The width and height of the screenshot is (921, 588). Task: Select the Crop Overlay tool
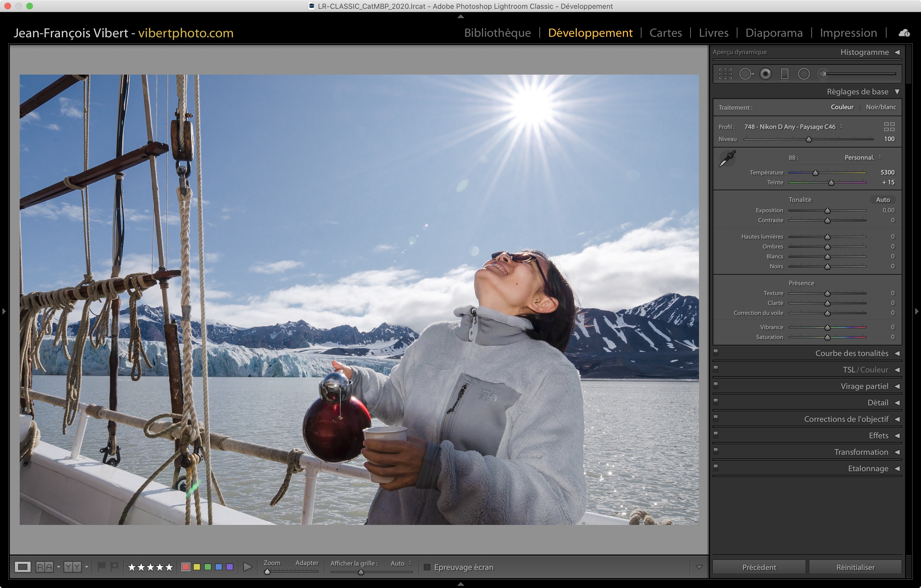725,74
